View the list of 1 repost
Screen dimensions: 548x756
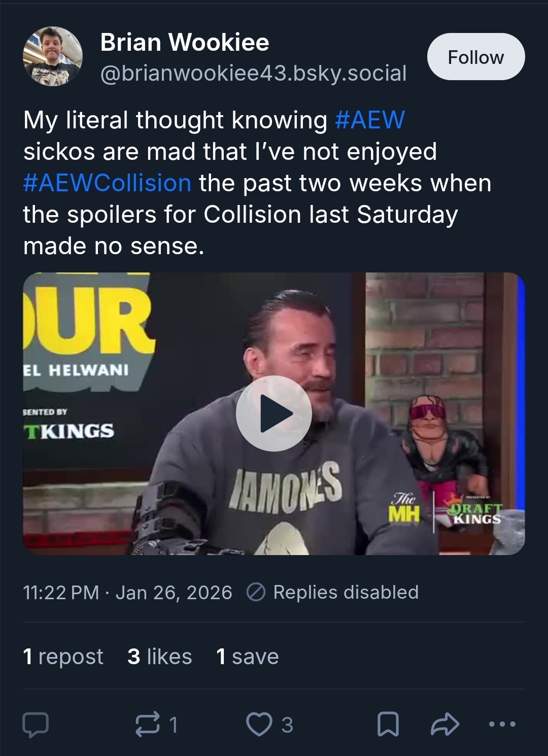pyautogui.click(x=63, y=657)
